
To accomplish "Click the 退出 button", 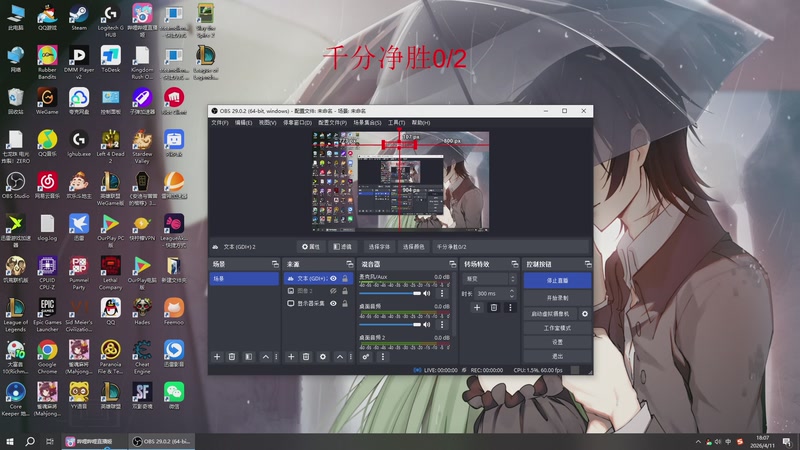I will click(557, 356).
